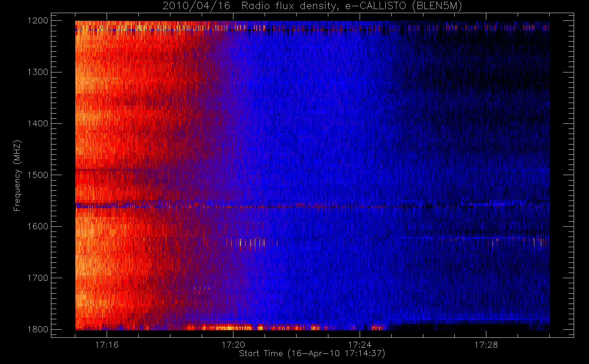Select the 1200 frequency axis label
This screenshot has width=589, height=364.
coord(38,21)
